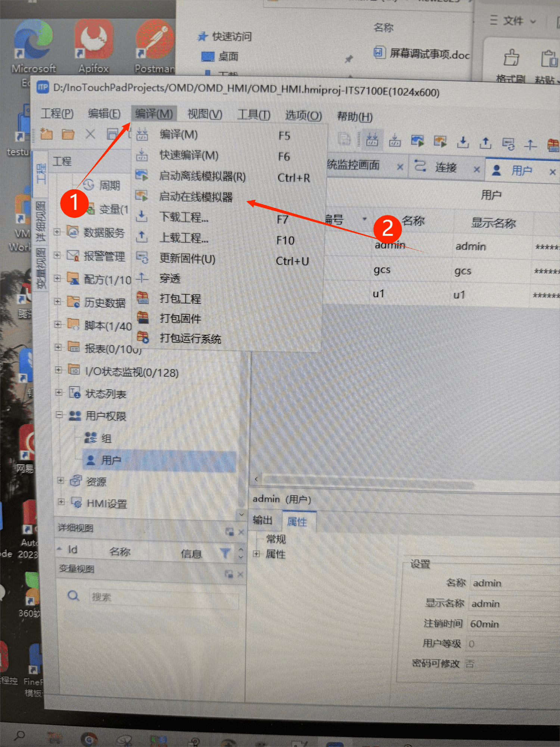Screen dimensions: 560x747
Task: Open the 工程(P) menu
Action: (x=57, y=113)
